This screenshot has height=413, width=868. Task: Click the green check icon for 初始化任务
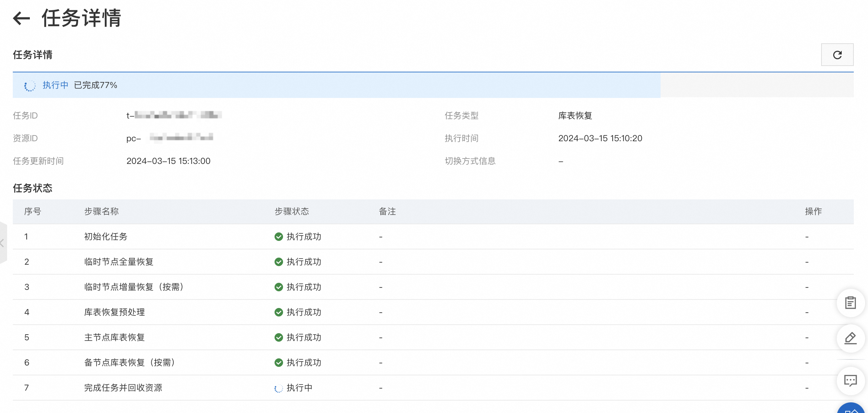(278, 237)
